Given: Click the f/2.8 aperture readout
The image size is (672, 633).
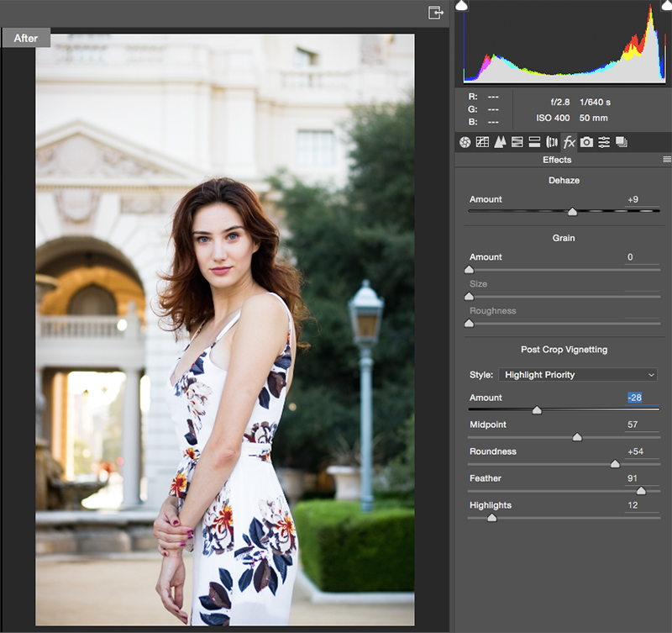Looking at the screenshot, I should pos(560,102).
